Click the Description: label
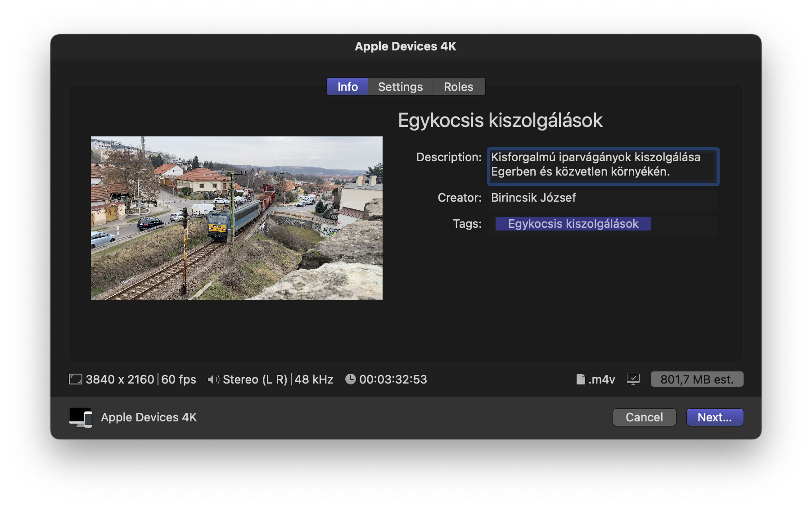Image resolution: width=812 pixels, height=506 pixels. tap(449, 157)
